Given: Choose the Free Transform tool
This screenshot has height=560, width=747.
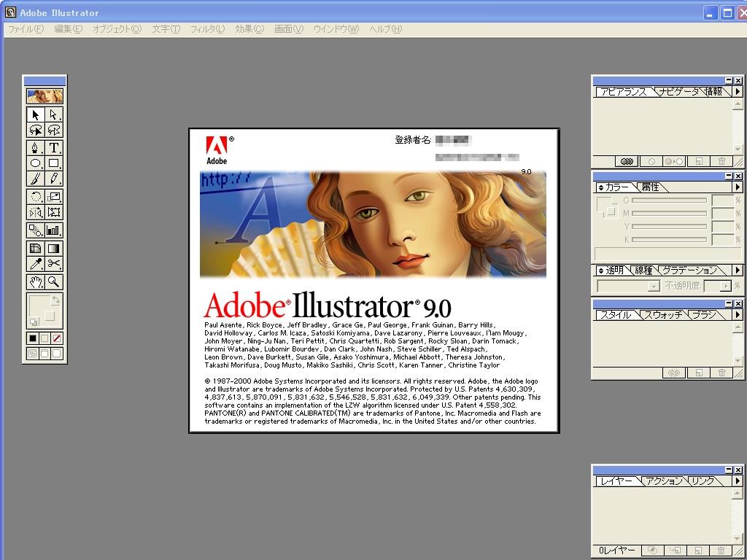Looking at the screenshot, I should (54, 212).
